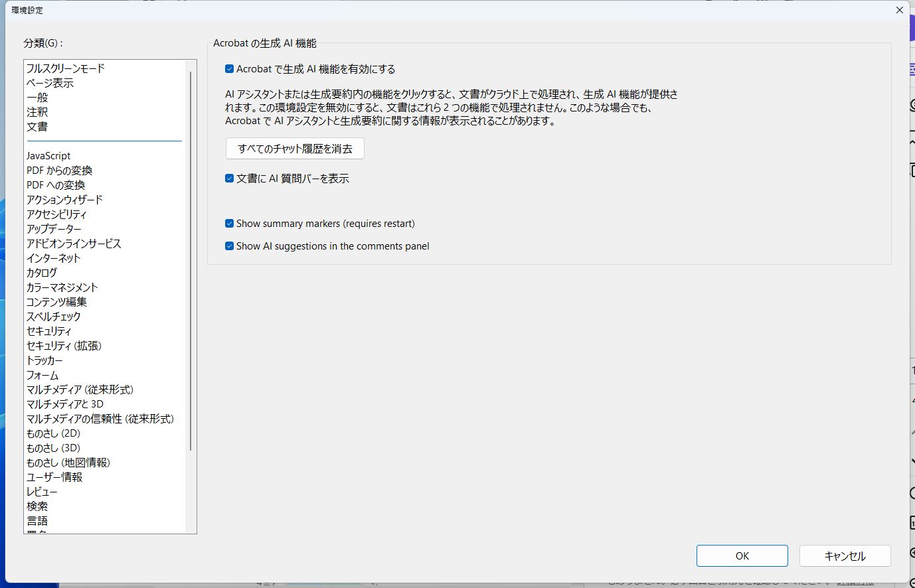Choose the スペルチェック category

click(x=53, y=317)
